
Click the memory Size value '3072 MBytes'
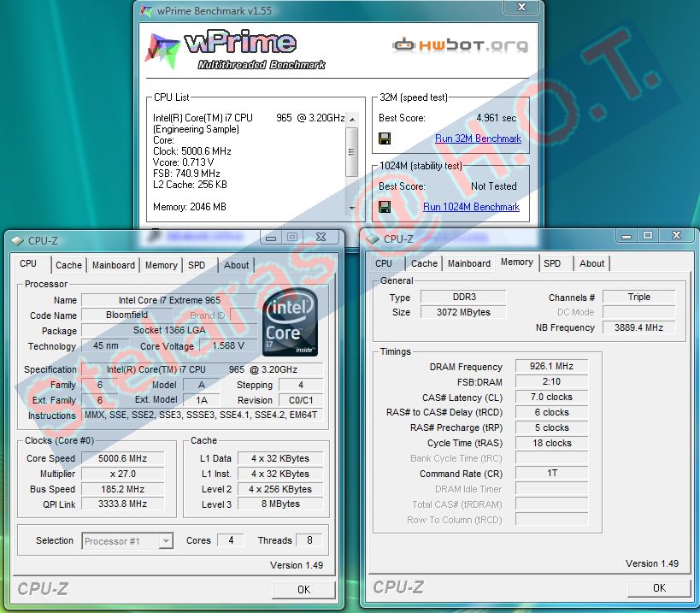[x=464, y=312]
